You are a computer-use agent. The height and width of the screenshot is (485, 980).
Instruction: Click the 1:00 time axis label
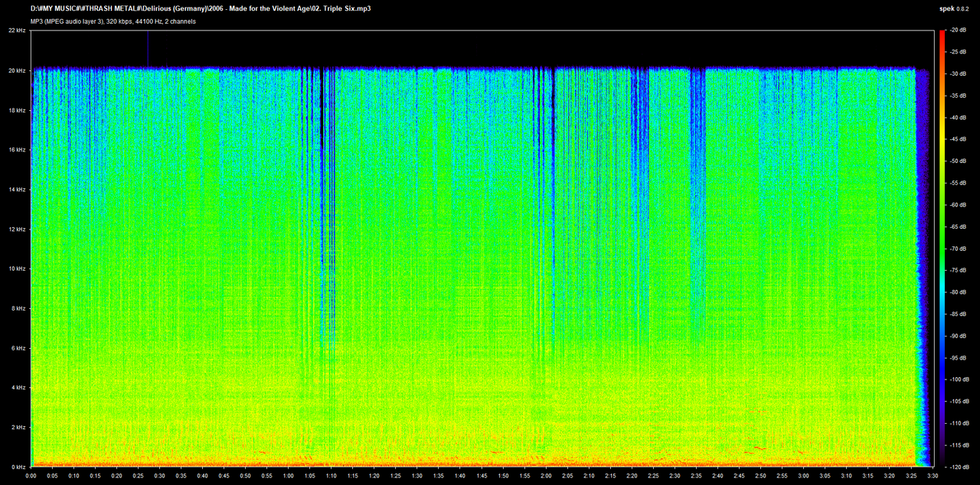(x=288, y=476)
